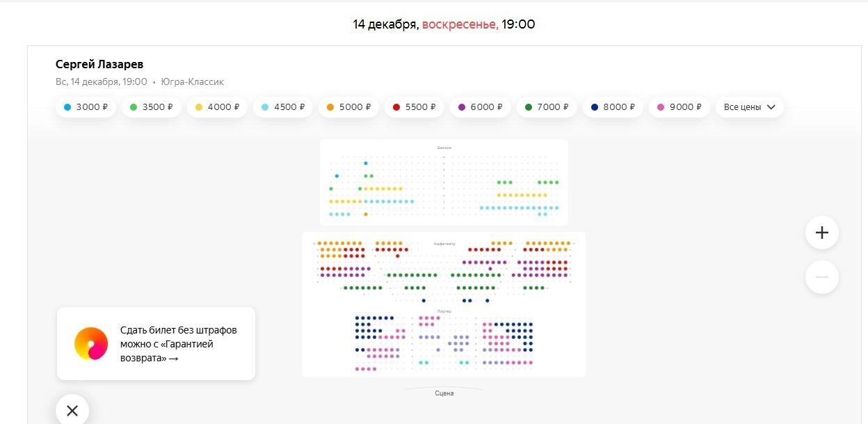Image resolution: width=868 pixels, height=424 pixels.
Task: Show only 7000 ₽ seats
Action: (546, 107)
